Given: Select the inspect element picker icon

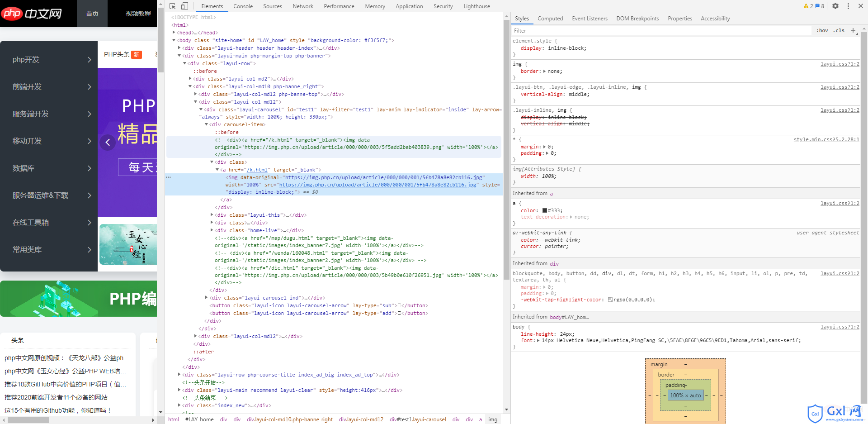Looking at the screenshot, I should (x=173, y=6).
